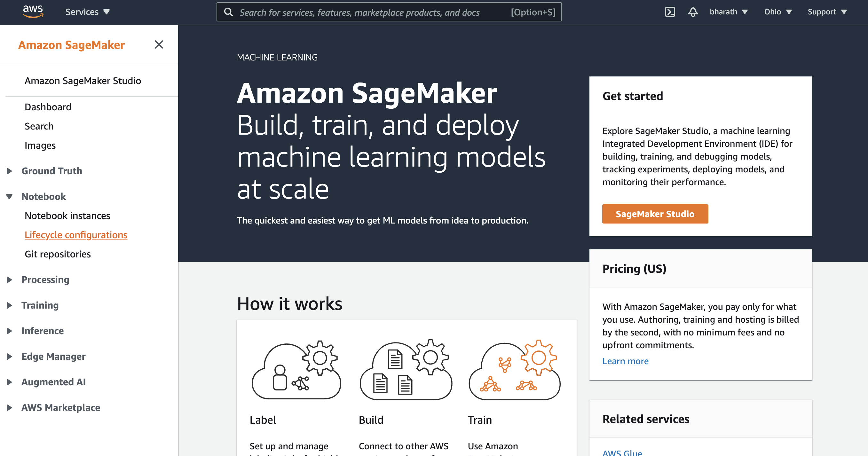Open the notifications bell icon

tap(693, 12)
